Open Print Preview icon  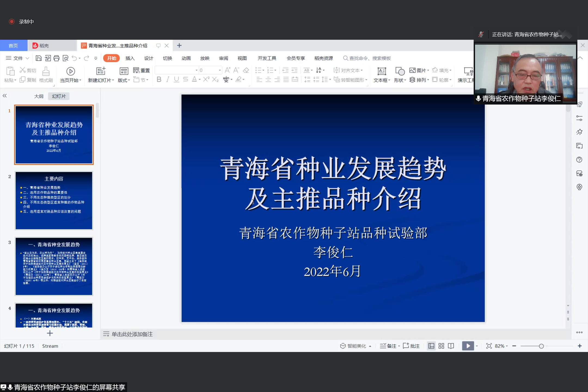(66, 58)
